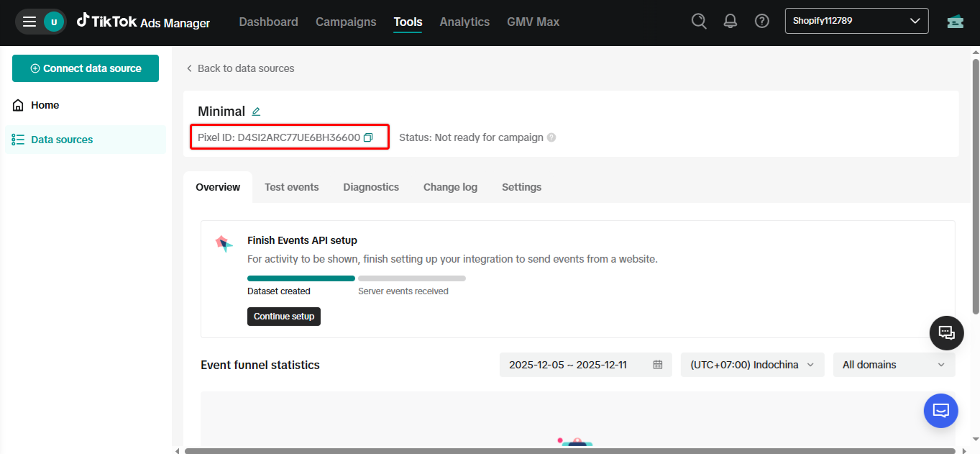Click Connect data source button
The image size is (980, 454).
click(86, 68)
